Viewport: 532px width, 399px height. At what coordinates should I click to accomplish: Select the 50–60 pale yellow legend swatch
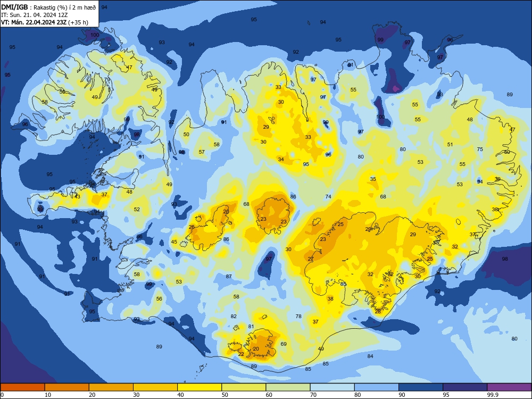point(244,387)
